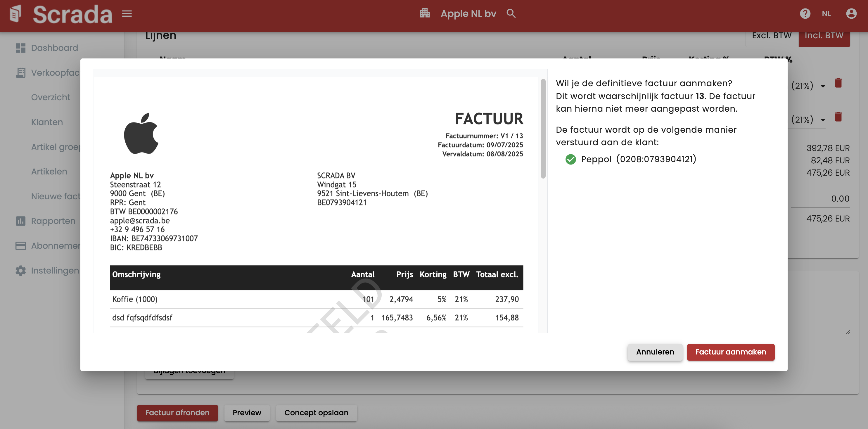Open Rapporten sidebar item
868x429 pixels.
pyautogui.click(x=53, y=221)
